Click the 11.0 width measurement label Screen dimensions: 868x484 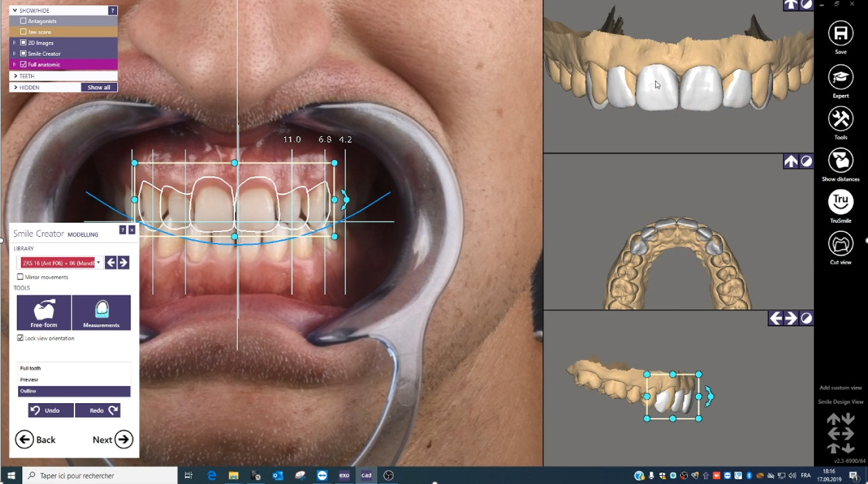[x=292, y=139]
